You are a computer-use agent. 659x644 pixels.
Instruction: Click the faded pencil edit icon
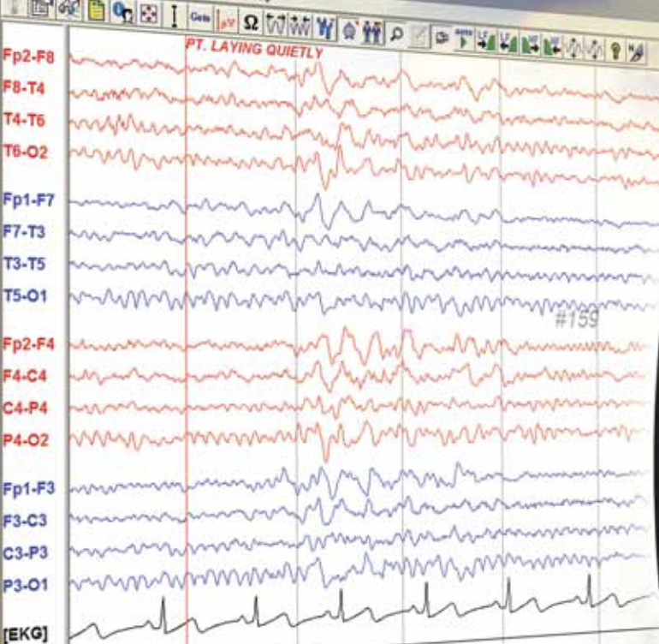tap(419, 37)
